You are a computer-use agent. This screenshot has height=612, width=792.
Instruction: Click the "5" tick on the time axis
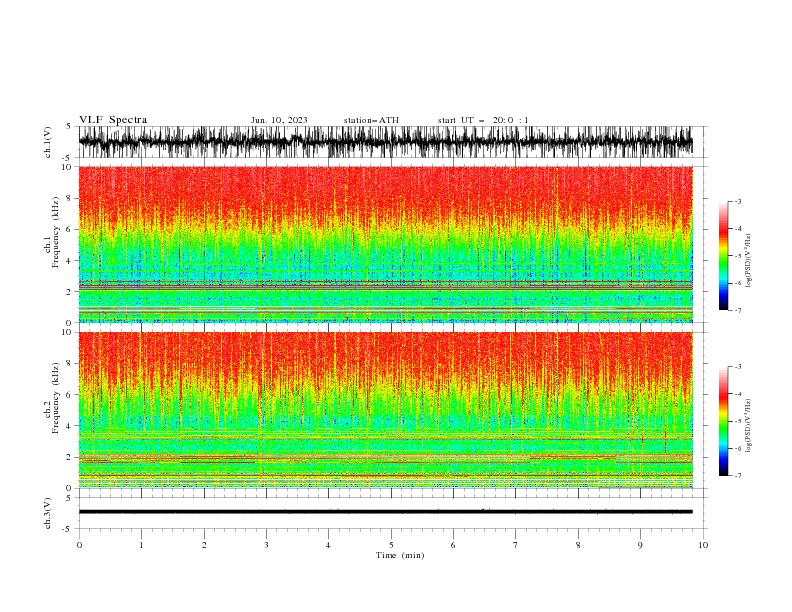[391, 545]
